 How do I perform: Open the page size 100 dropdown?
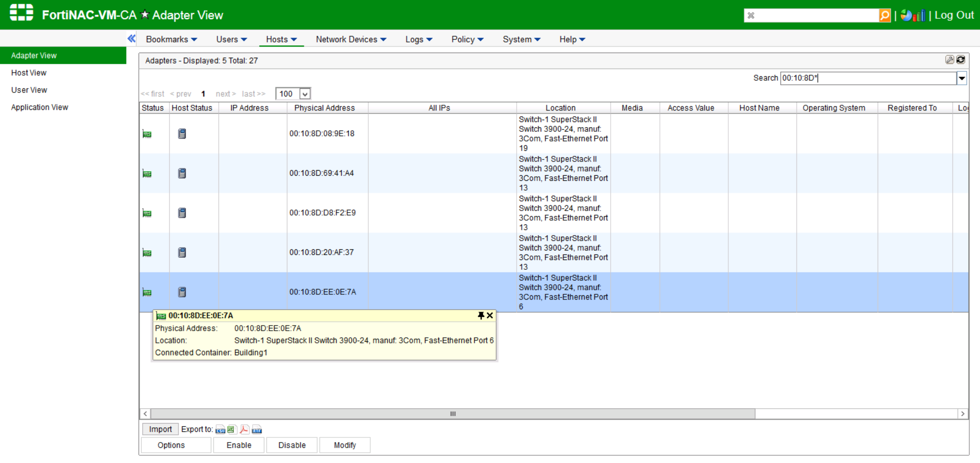pos(305,94)
